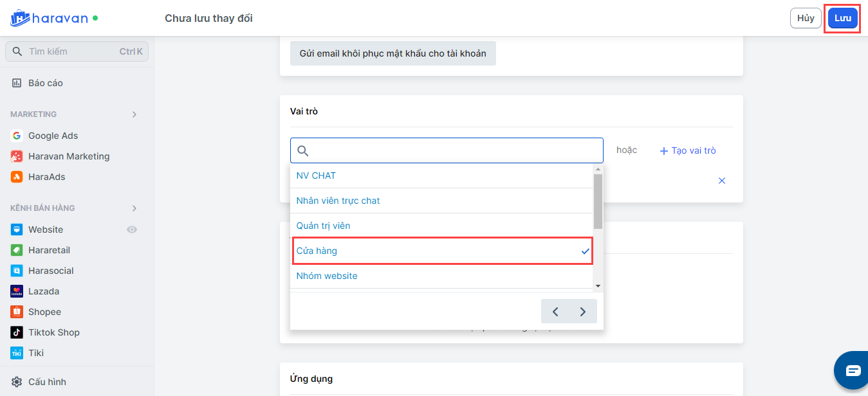Open the Google Ads icon
868x396 pixels.
(17, 136)
